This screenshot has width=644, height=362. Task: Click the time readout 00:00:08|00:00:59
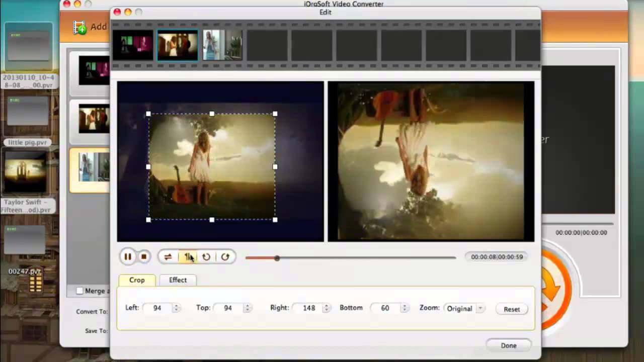click(x=497, y=257)
